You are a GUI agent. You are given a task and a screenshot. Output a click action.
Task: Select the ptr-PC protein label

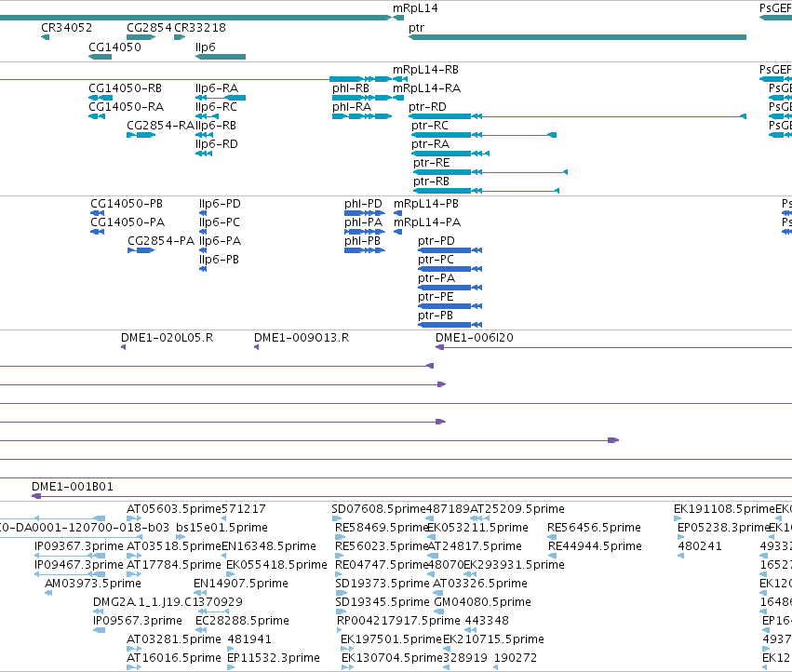pyautogui.click(x=436, y=261)
